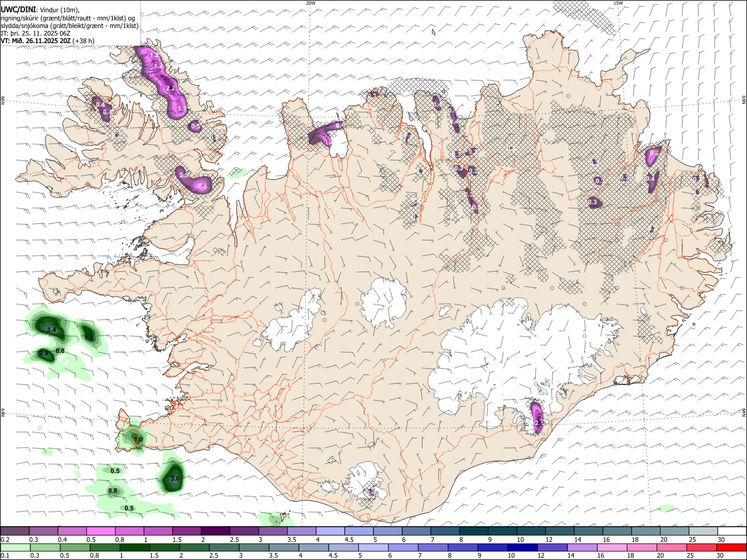
Task: Click the 3.0 rain value south of Reykjanes
Action: point(175,478)
